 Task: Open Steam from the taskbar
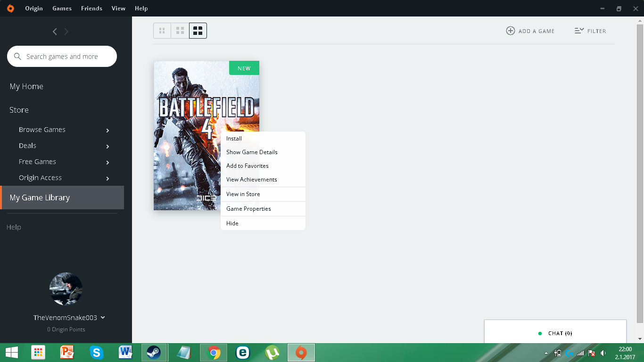coord(154,353)
